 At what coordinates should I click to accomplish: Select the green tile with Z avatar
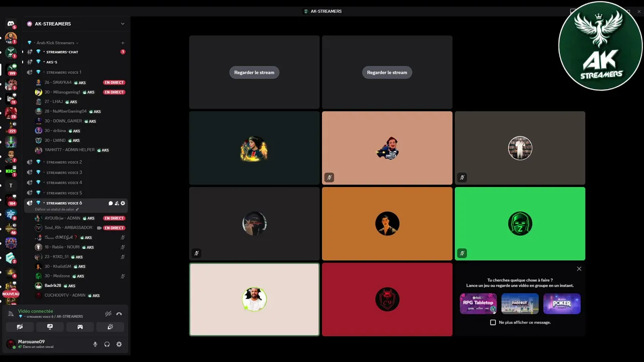coord(520,224)
